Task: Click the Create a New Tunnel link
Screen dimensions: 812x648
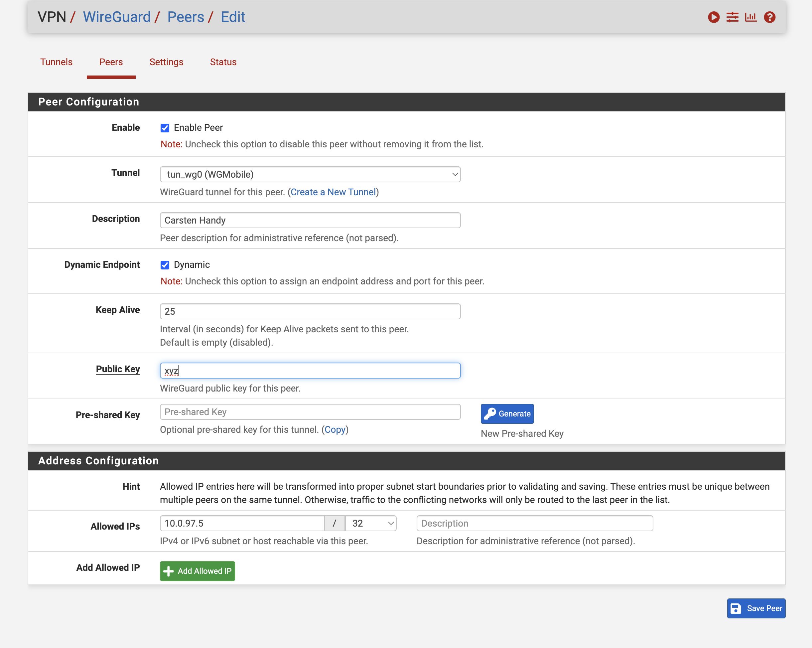Action: pos(333,192)
